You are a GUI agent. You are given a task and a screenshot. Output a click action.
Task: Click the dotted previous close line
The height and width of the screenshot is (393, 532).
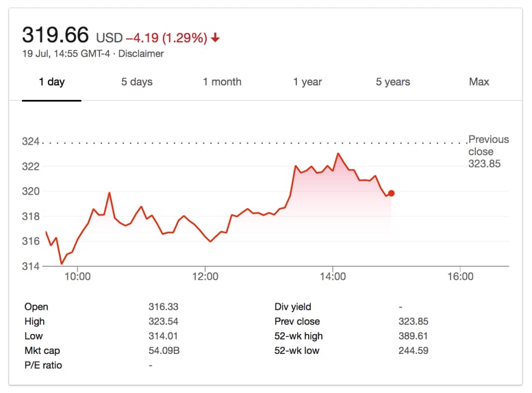[255, 143]
